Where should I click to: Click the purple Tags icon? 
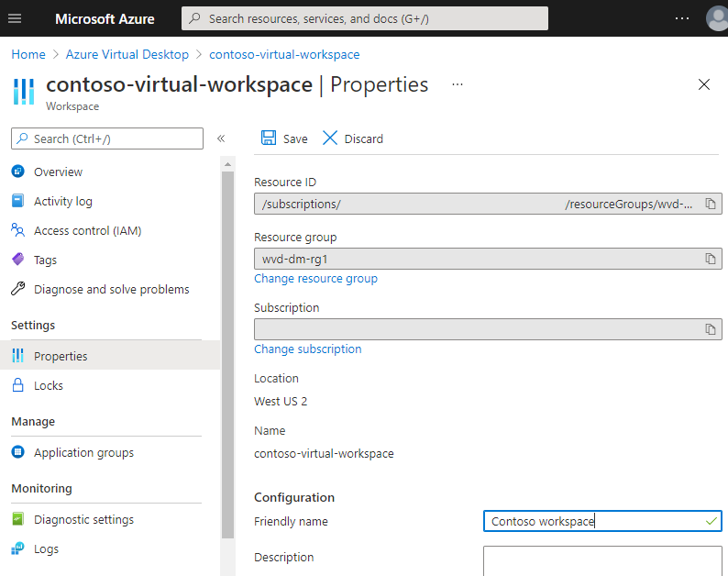click(x=17, y=260)
